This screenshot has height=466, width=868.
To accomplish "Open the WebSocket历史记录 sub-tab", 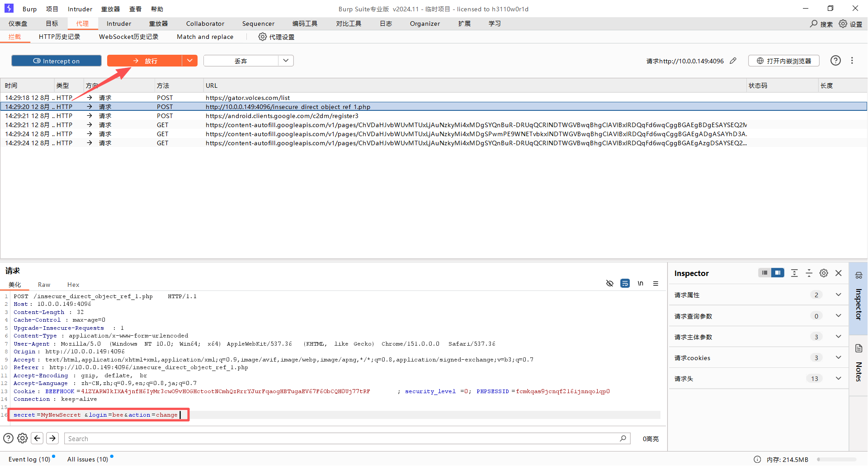I will [x=129, y=37].
